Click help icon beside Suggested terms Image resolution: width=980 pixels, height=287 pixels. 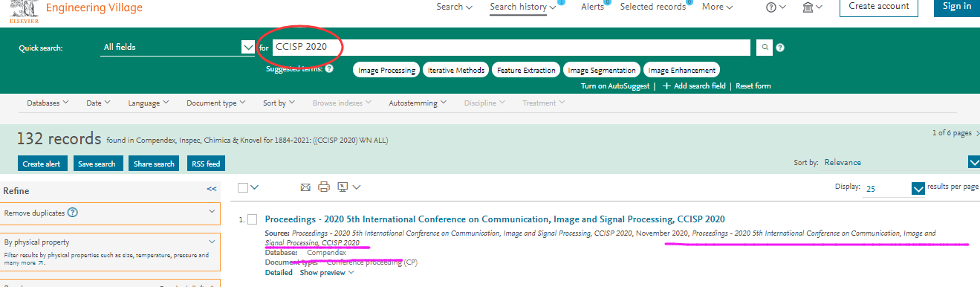(x=329, y=68)
